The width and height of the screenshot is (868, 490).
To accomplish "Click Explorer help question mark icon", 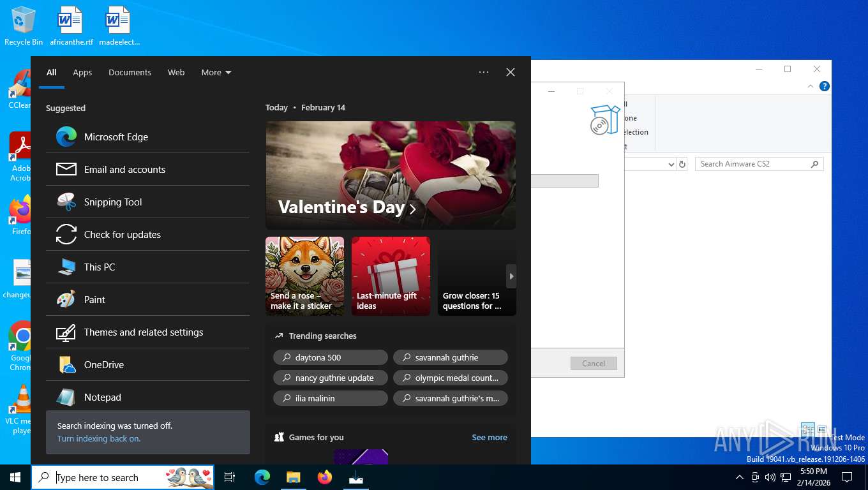I will (x=825, y=86).
